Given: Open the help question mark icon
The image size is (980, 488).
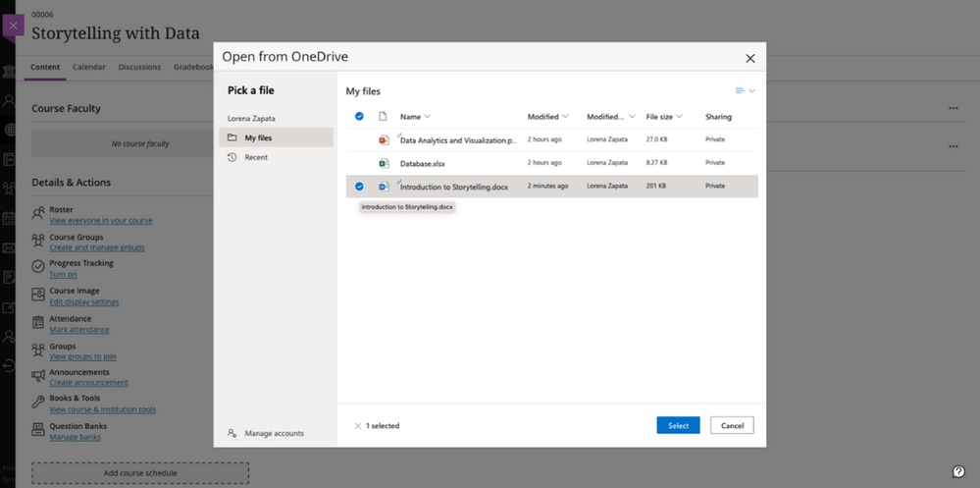Looking at the screenshot, I should (x=958, y=471).
